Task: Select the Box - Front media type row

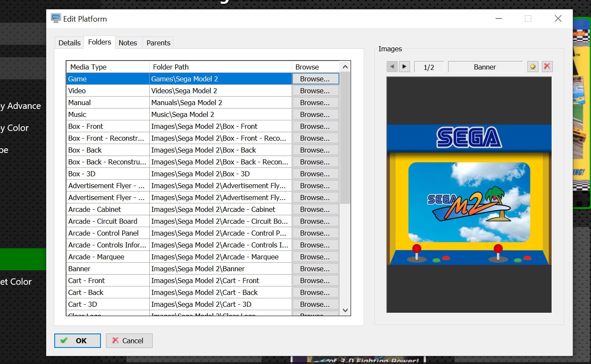Action: coord(108,126)
